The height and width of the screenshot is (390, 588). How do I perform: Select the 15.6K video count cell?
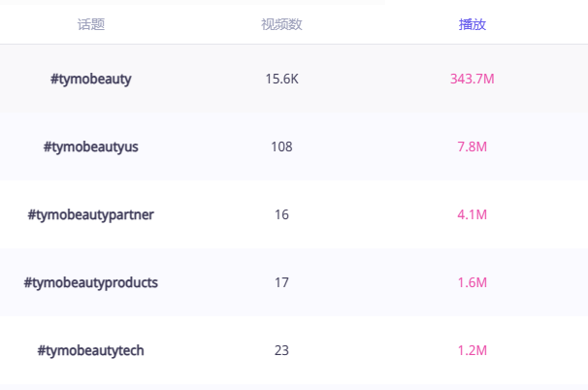pos(281,79)
